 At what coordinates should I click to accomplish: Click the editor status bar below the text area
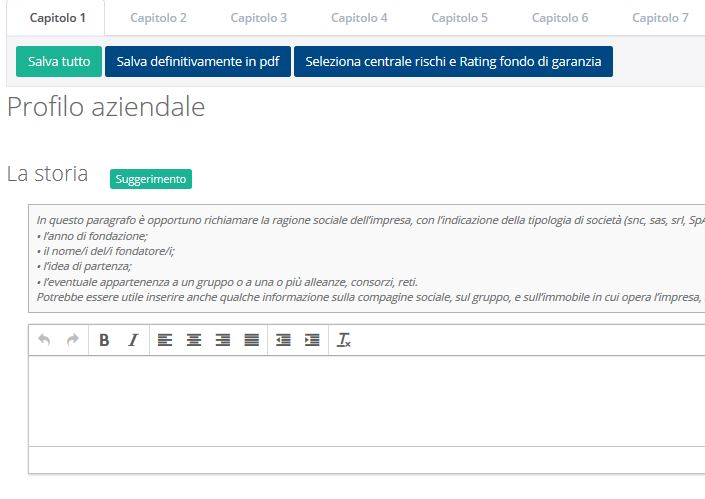[x=366, y=460]
